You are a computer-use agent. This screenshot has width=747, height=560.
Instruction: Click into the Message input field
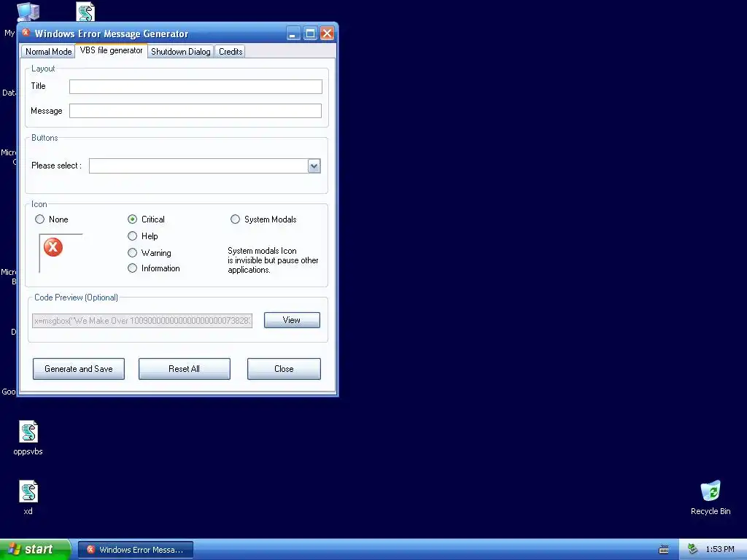click(196, 111)
